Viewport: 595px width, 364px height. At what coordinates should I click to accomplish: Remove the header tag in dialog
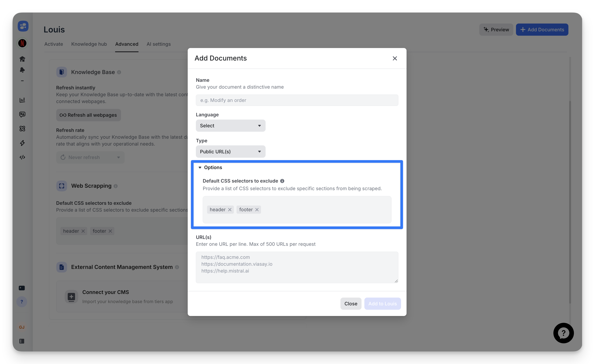click(230, 210)
